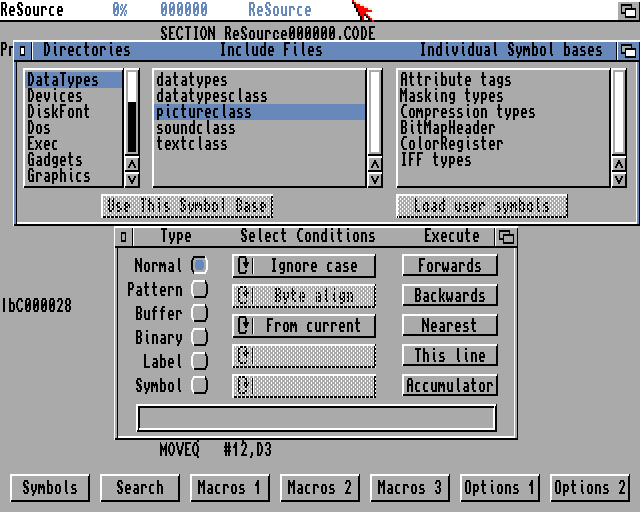The height and width of the screenshot is (512, 640).
Task: Click the MOVEQ #12,D3 code line
Action: (x=216, y=450)
